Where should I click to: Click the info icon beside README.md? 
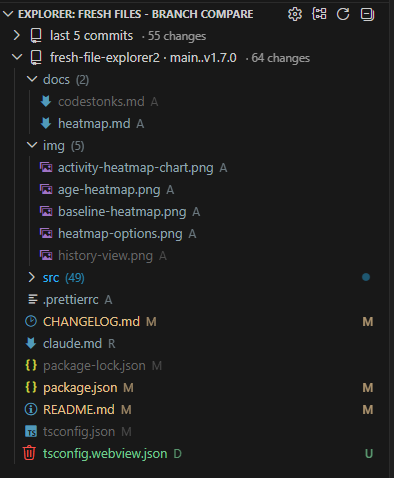pyautogui.click(x=31, y=409)
